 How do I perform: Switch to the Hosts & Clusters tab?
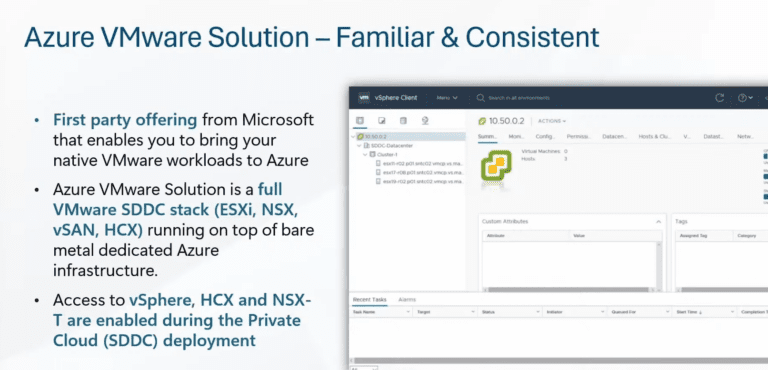[654, 137]
